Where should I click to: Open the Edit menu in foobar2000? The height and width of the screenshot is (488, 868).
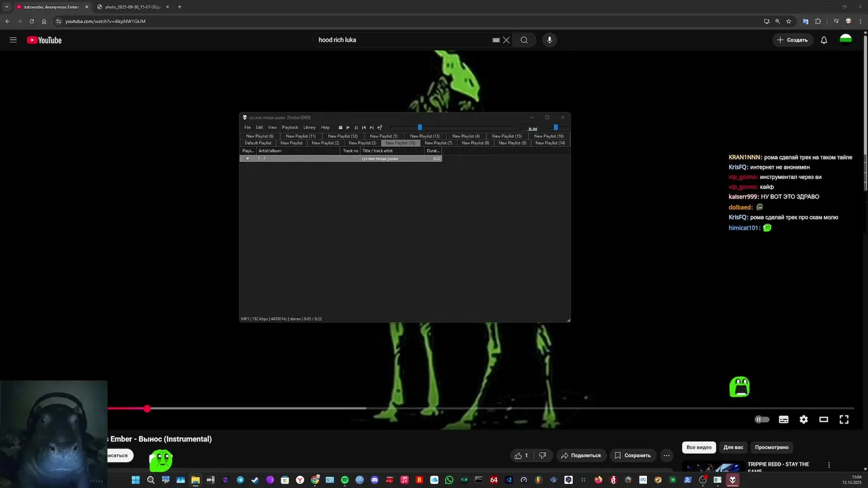click(x=259, y=127)
